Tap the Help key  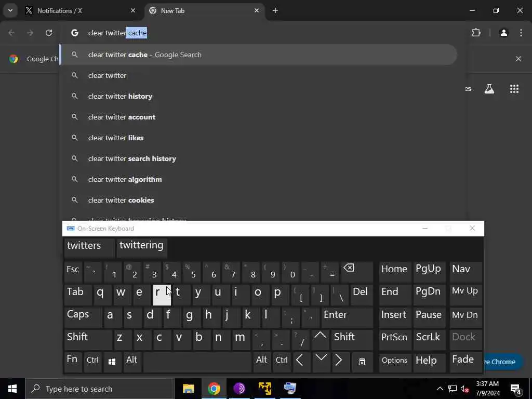(429, 362)
